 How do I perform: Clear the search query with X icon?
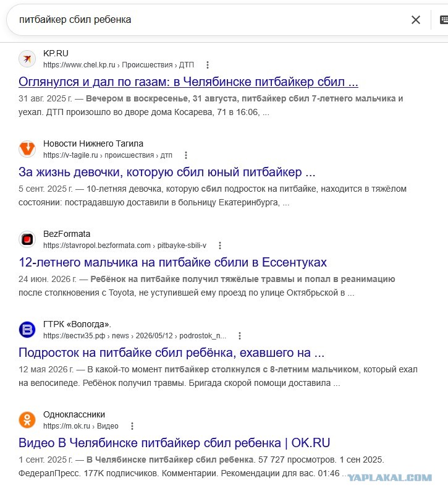(416, 20)
